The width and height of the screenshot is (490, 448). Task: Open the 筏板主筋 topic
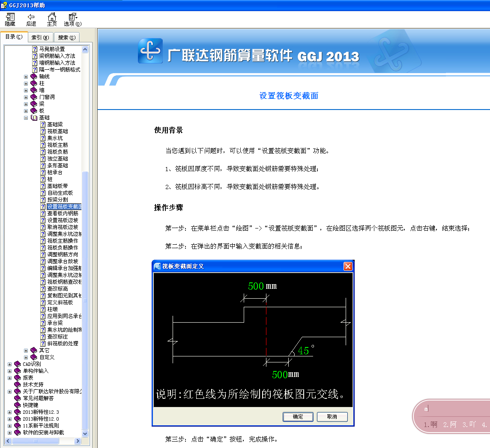pyautogui.click(x=57, y=145)
